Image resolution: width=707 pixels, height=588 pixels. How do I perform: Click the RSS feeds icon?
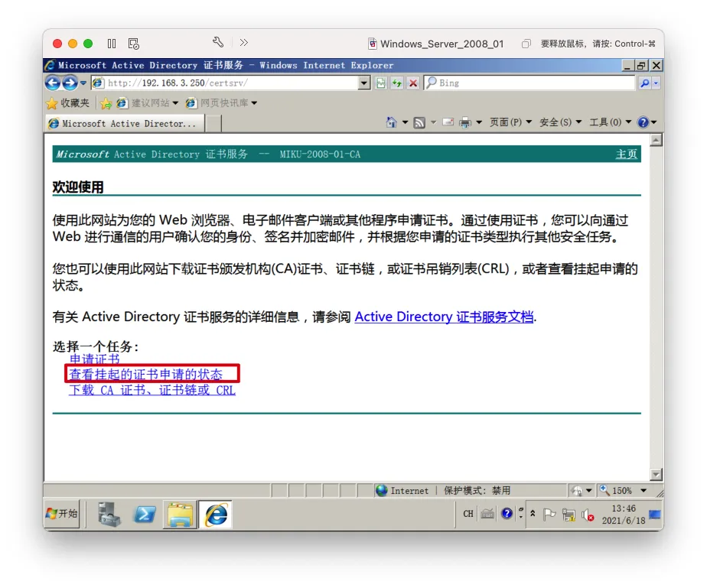[x=419, y=122]
